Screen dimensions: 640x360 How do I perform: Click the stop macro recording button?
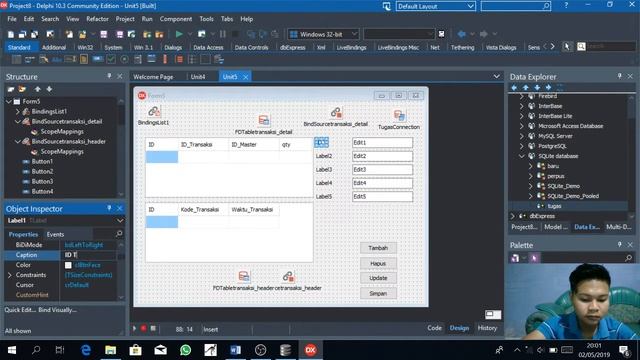tap(153, 328)
